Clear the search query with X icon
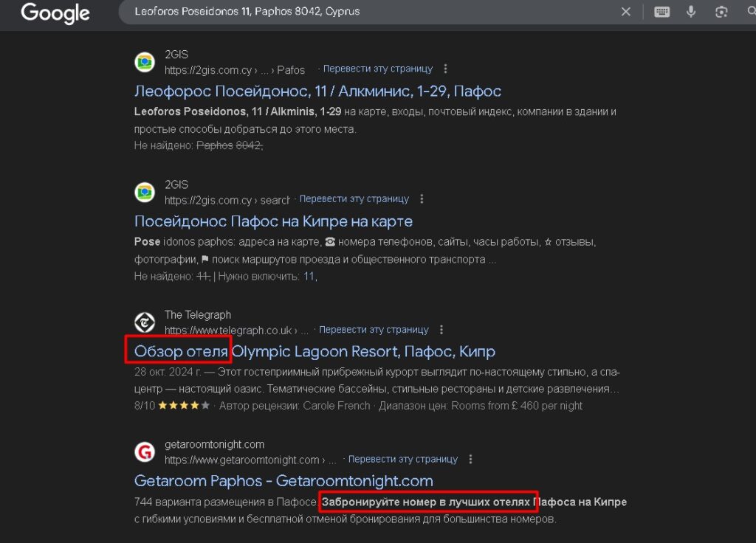Screen dimensions: 756x543 pos(625,12)
